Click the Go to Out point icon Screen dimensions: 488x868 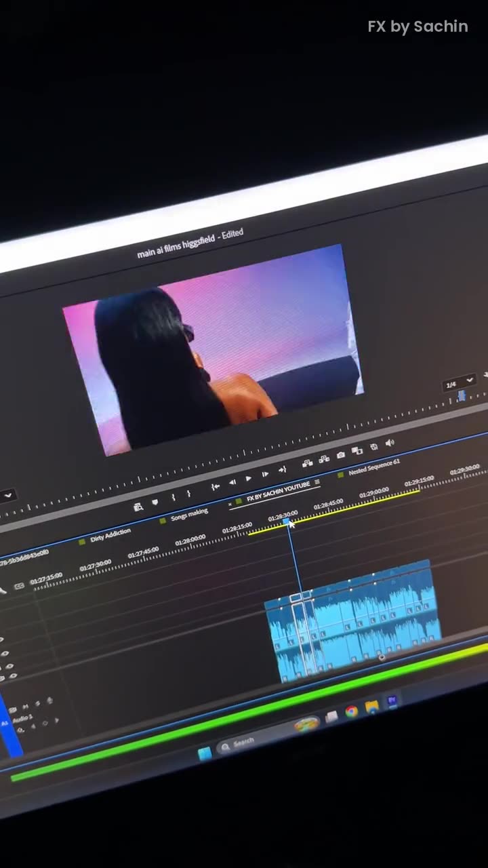coord(282,469)
